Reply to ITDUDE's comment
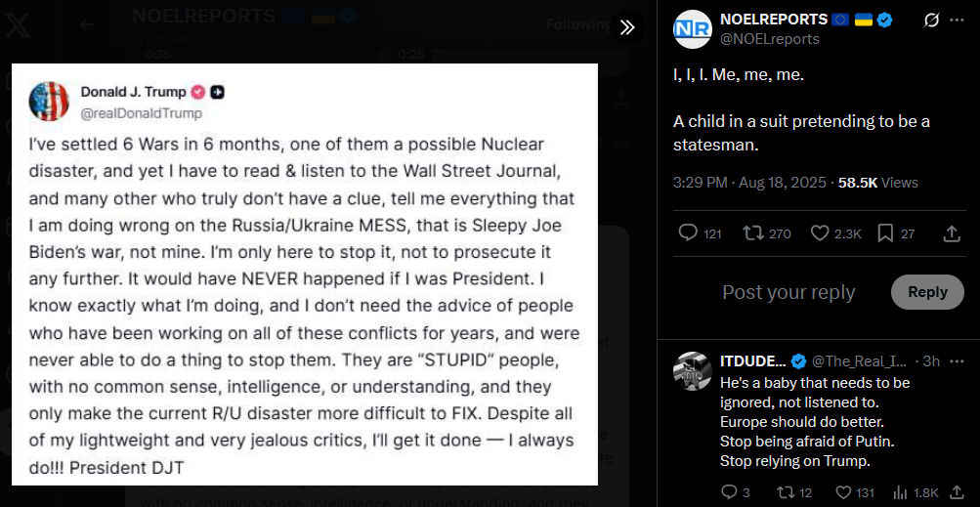Viewport: 980px width, 507px height. coord(729,492)
